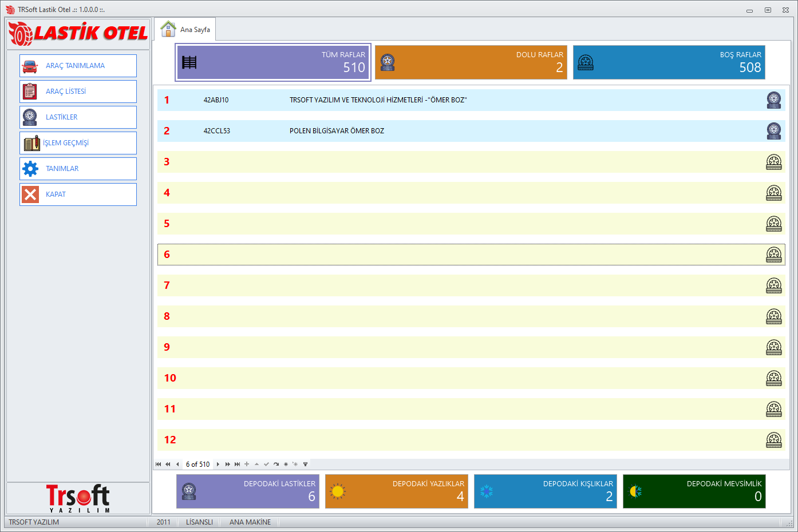Click empty tire icon on row 6
The width and height of the screenshot is (798, 532).
click(774, 255)
